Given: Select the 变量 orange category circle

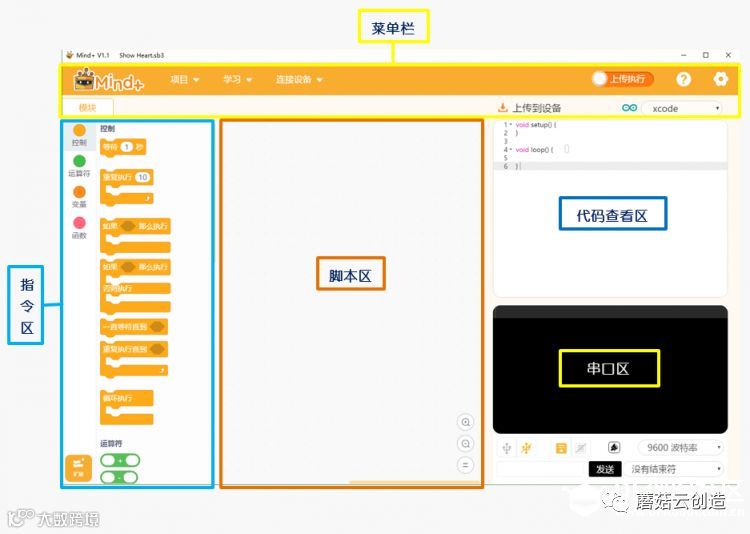Looking at the screenshot, I should [79, 192].
